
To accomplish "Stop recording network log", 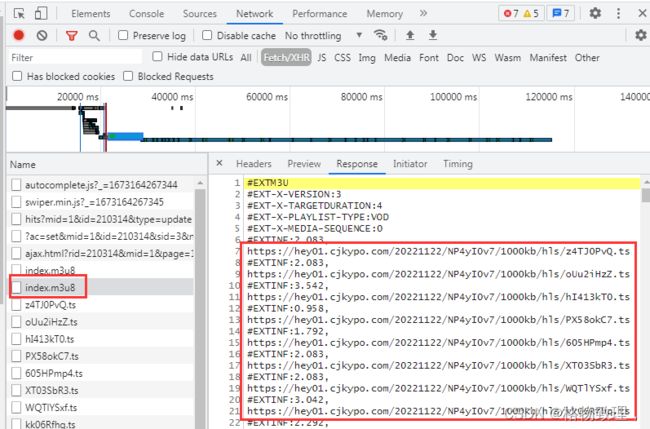I will point(19,36).
